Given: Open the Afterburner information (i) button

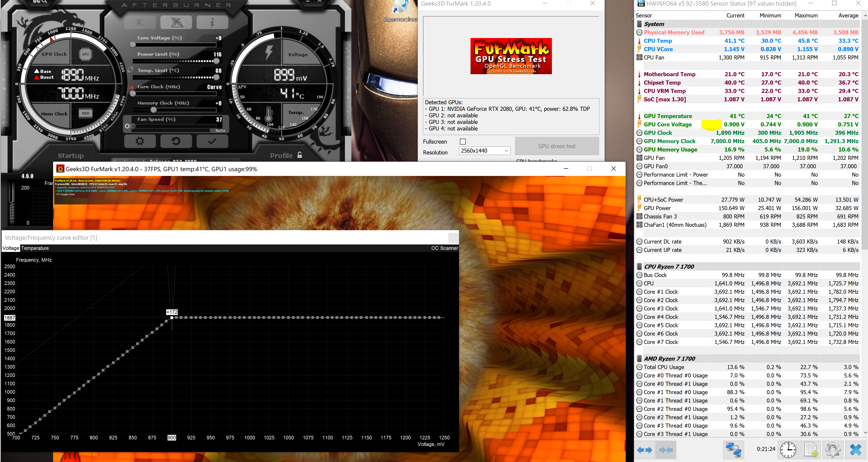Looking at the screenshot, I should 212,23.
